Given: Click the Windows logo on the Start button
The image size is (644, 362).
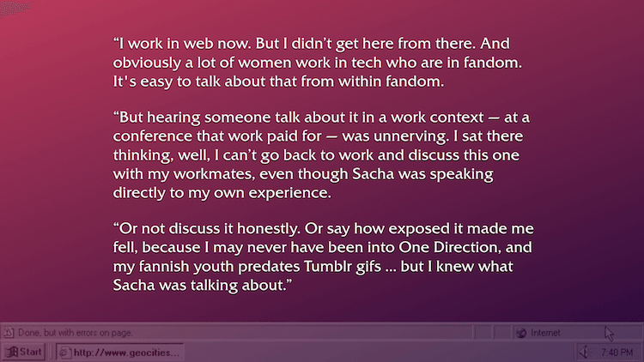Looking at the screenshot, I should 11,352.
